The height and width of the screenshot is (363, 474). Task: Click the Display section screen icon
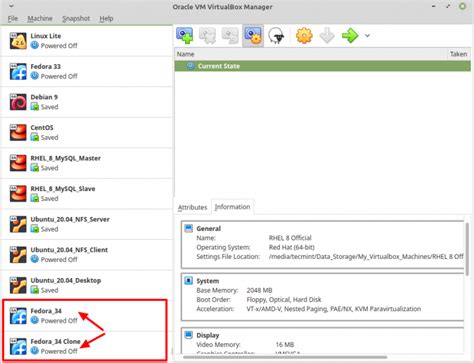[189, 335]
